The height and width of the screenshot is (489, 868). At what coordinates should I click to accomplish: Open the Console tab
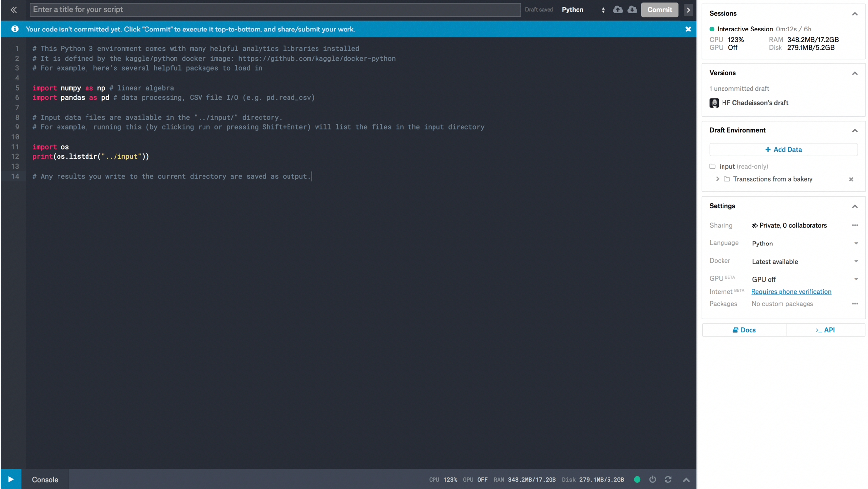click(x=45, y=480)
